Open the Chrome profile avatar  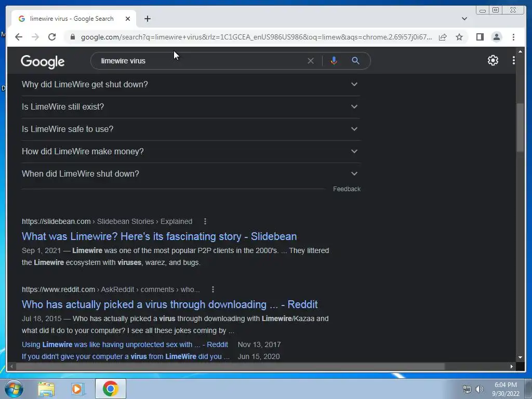pyautogui.click(x=497, y=37)
